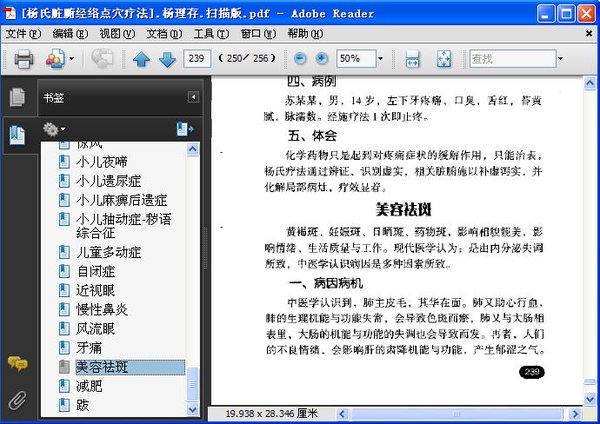
Task: Select the 慢性鼻炎 bookmark
Action: pyautogui.click(x=102, y=310)
